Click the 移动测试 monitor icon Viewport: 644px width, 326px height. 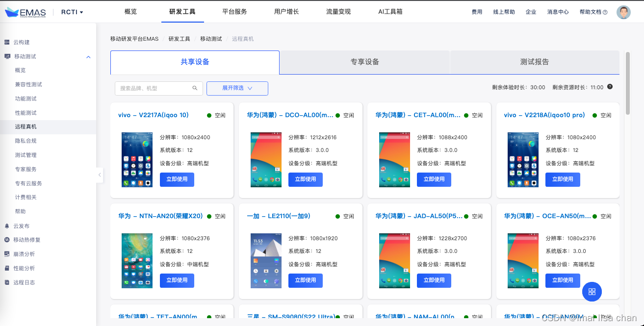click(x=7, y=56)
